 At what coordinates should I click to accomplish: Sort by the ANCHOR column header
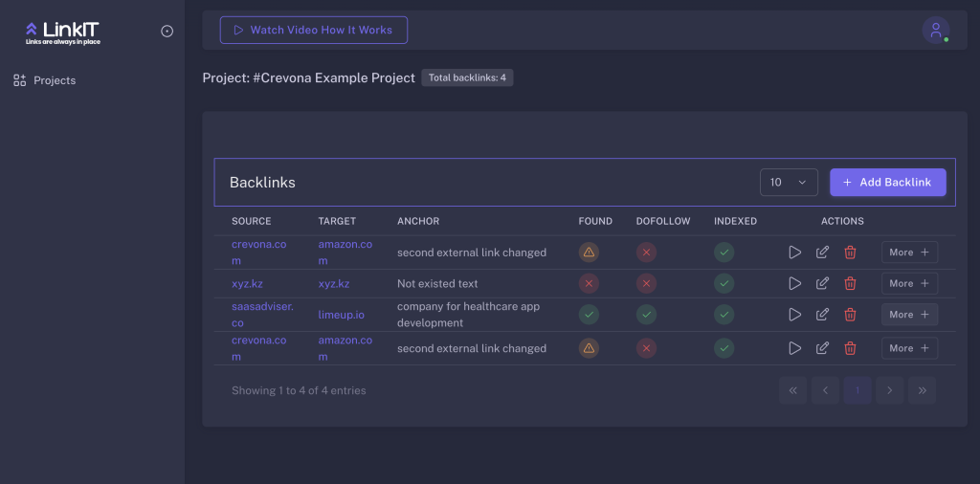pos(418,221)
